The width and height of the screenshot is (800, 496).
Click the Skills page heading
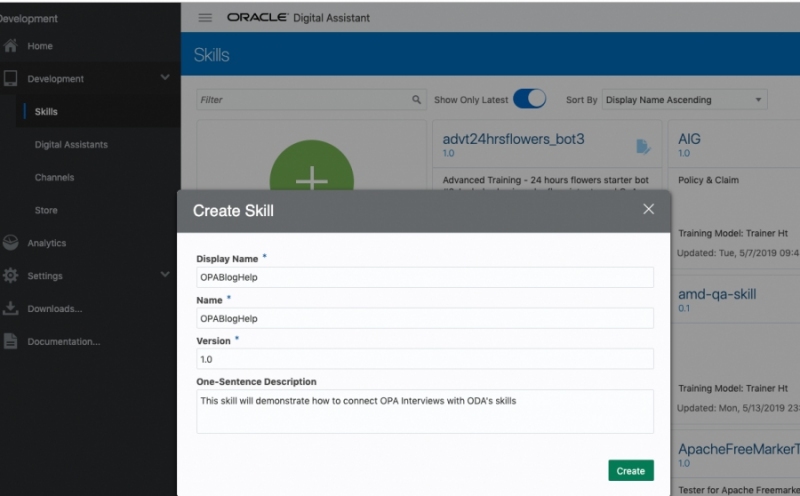click(211, 55)
